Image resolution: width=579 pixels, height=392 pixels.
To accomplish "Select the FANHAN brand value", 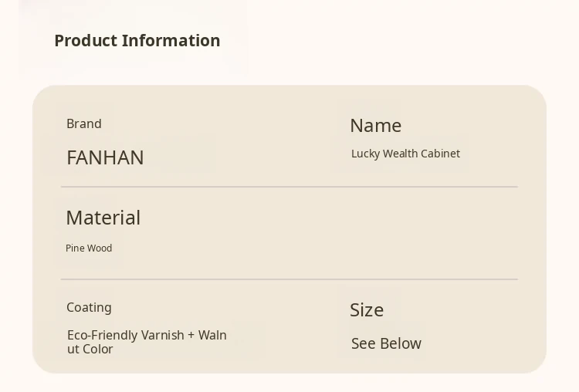I will tap(105, 157).
